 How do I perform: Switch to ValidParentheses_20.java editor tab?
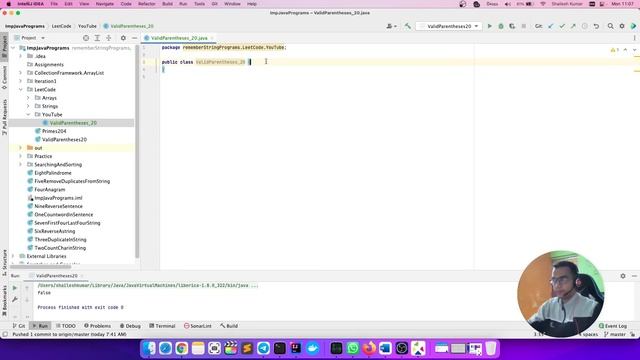[179, 38]
